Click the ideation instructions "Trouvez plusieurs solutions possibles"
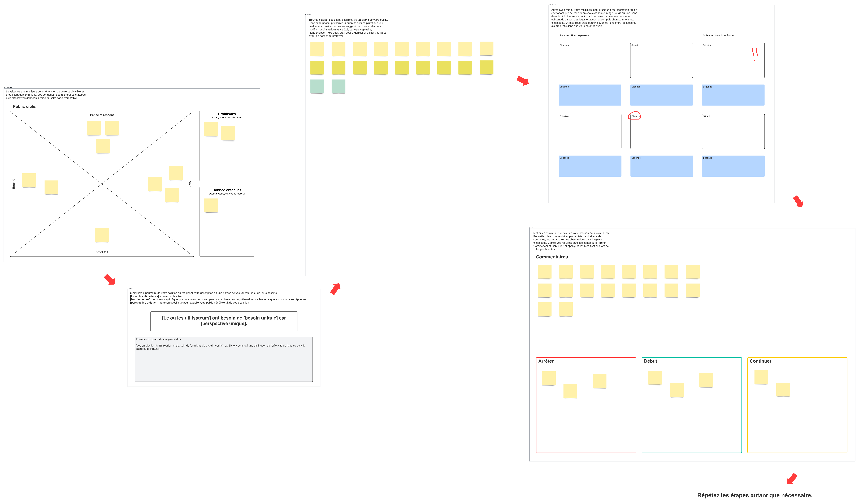The width and height of the screenshot is (859, 504). [x=348, y=28]
